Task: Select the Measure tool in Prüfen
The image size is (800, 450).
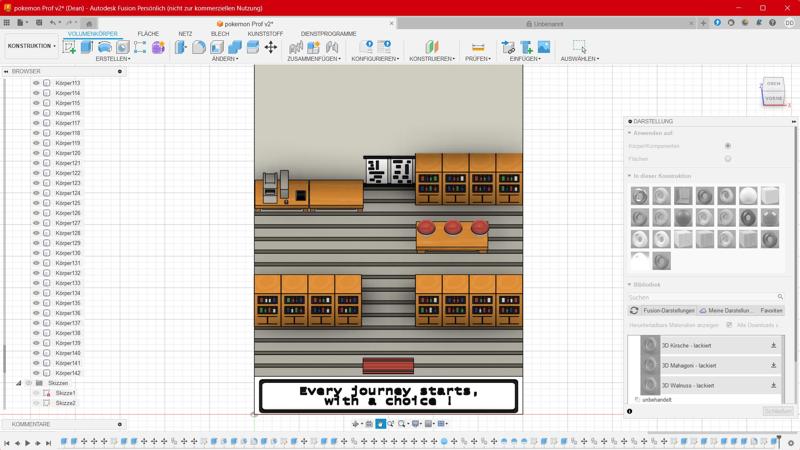Action: [x=478, y=47]
